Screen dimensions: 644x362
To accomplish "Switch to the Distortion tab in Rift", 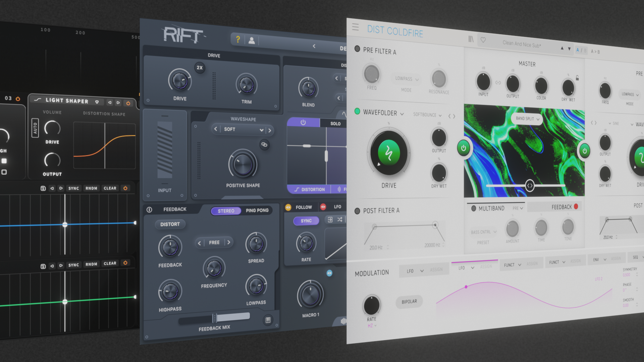I will pyautogui.click(x=310, y=189).
